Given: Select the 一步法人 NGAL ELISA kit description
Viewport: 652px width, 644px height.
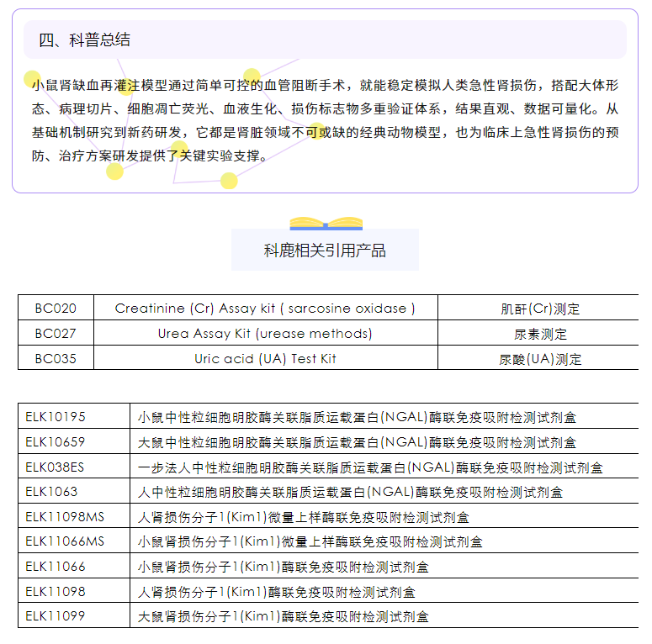Looking at the screenshot, I should [370, 467].
